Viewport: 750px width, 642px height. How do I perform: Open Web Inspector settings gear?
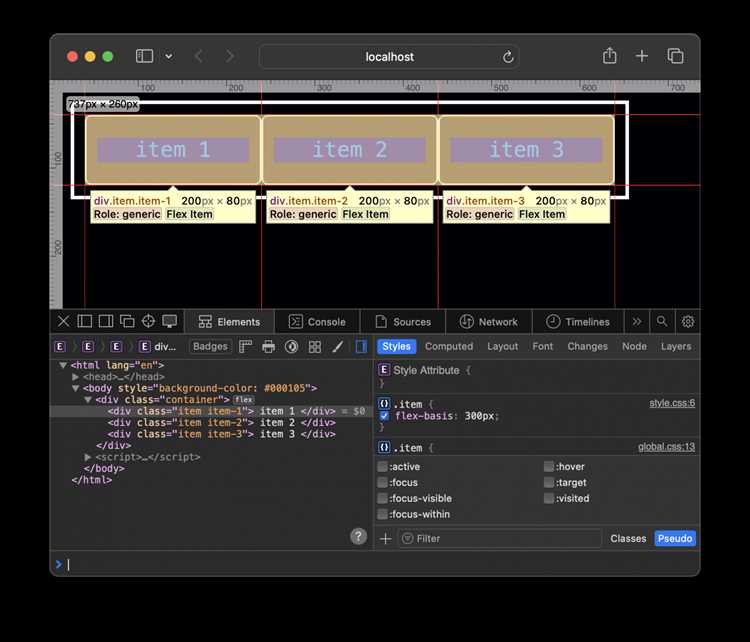point(688,321)
